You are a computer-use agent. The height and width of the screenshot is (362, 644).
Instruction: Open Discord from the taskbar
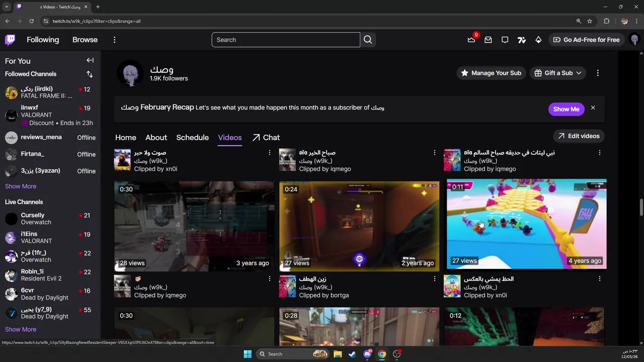point(367,354)
